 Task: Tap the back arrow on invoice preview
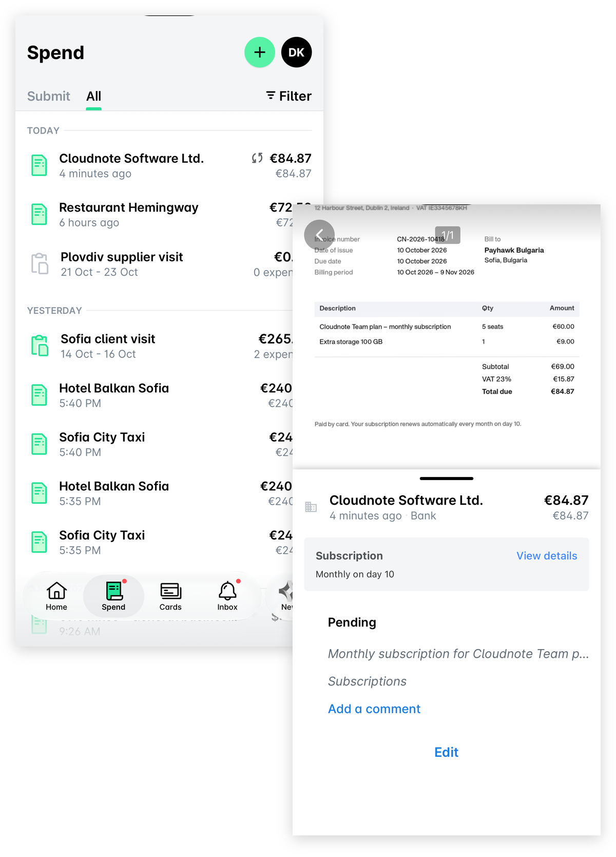point(319,235)
